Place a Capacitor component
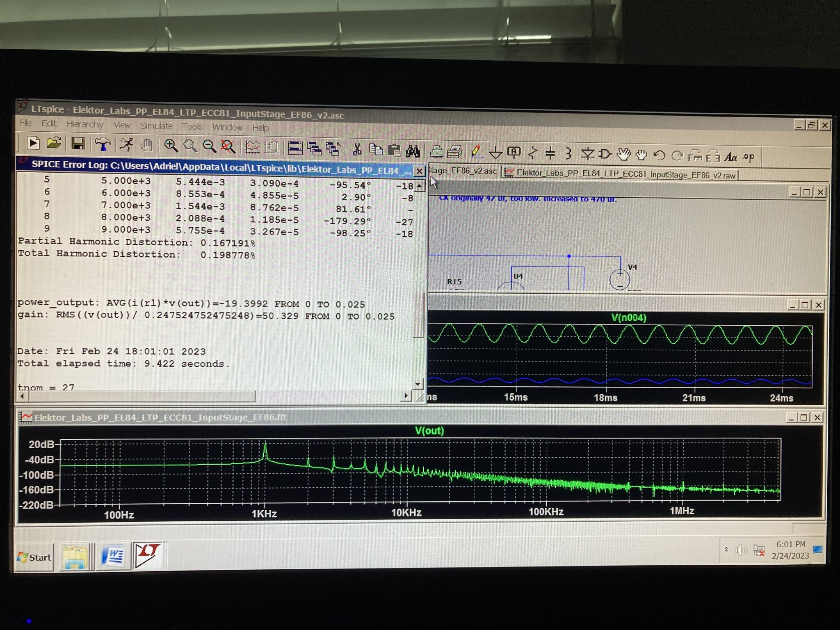 coord(550,154)
